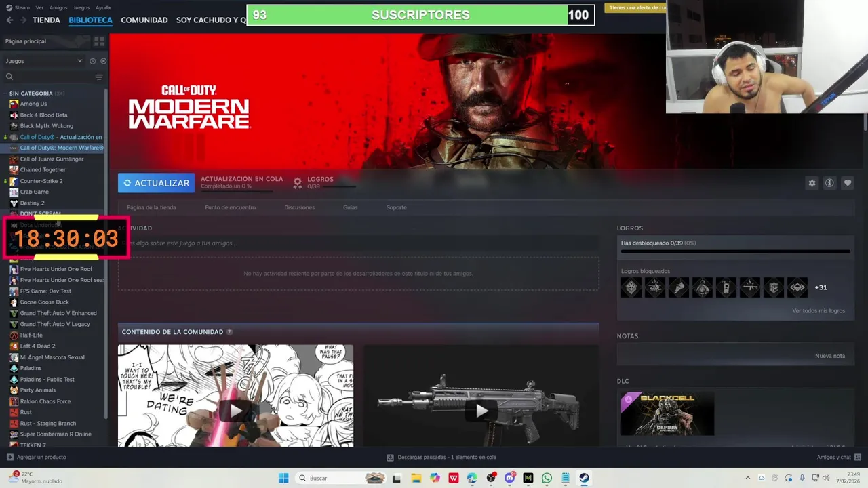The image size is (868, 488).
Task: Open Punto de encuentro tab
Action: click(x=230, y=207)
